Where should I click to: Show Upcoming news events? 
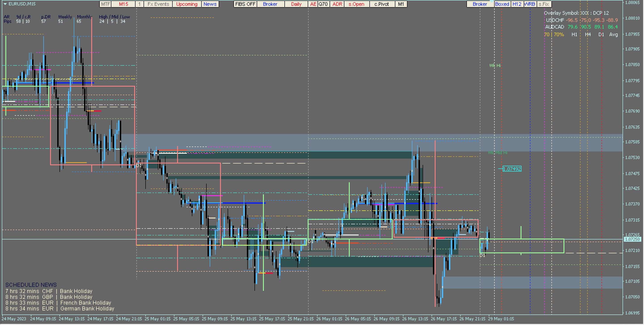(186, 4)
